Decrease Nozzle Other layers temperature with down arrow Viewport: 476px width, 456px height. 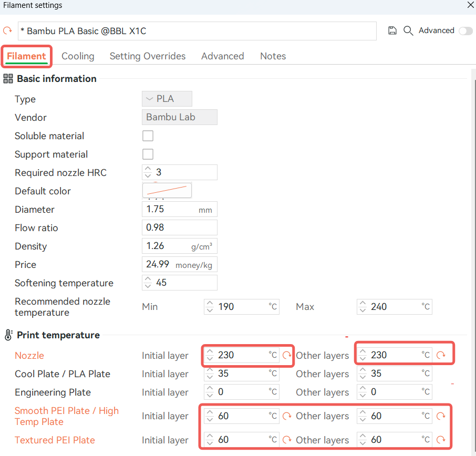[363, 358]
